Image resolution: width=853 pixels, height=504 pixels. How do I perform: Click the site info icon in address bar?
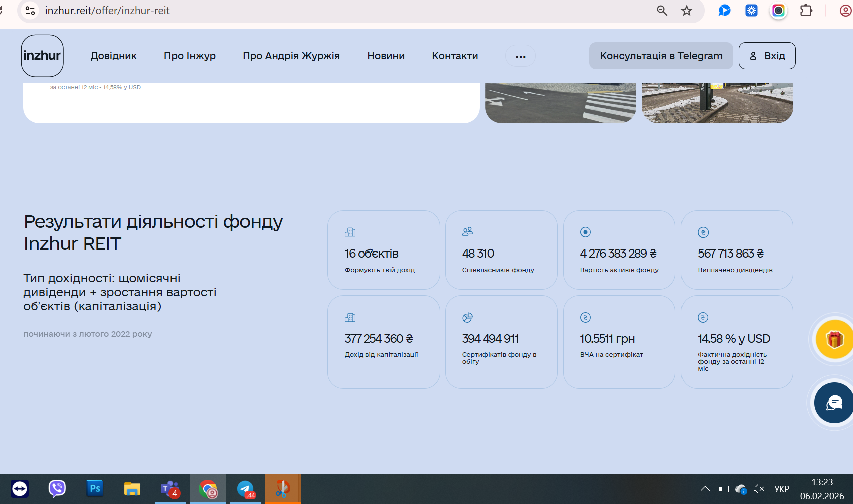pyautogui.click(x=30, y=11)
